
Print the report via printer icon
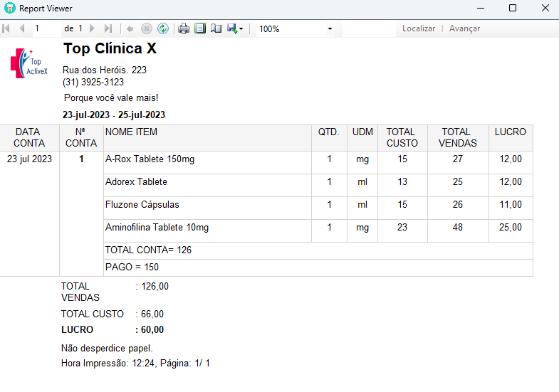pyautogui.click(x=184, y=28)
